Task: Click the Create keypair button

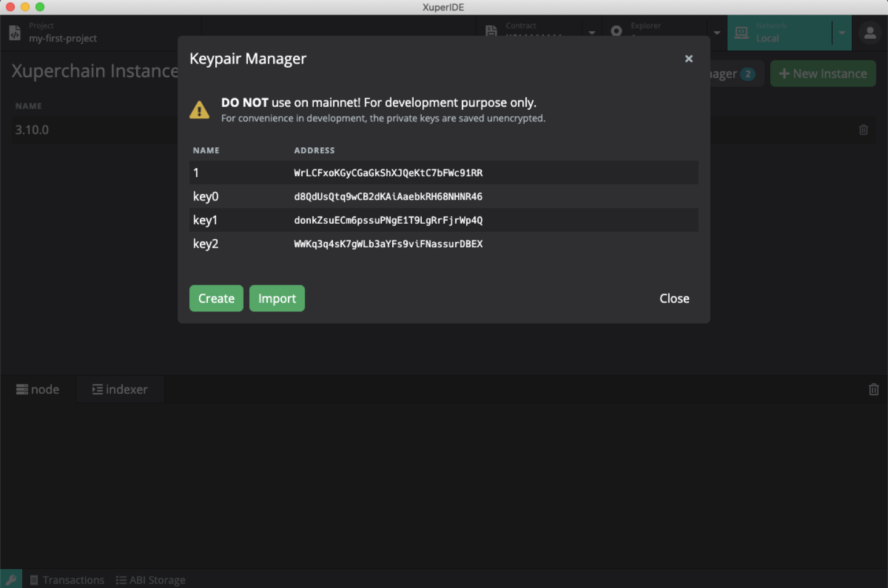Action: point(216,298)
